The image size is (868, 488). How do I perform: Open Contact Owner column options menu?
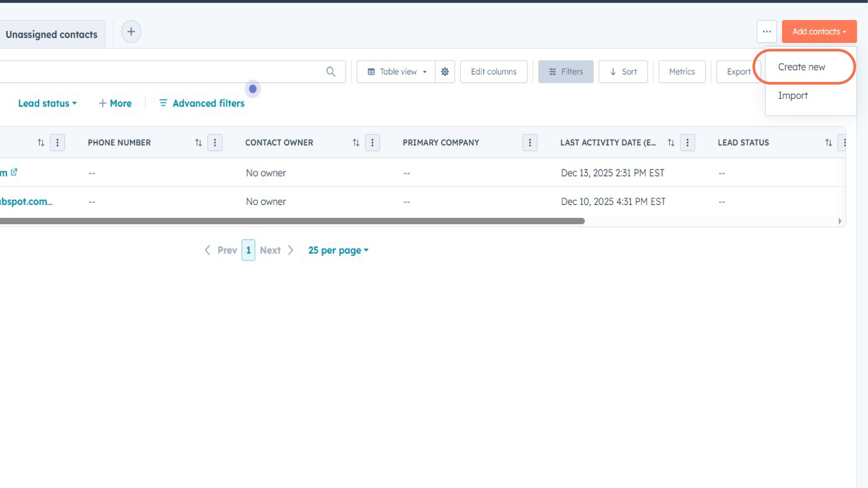(372, 143)
